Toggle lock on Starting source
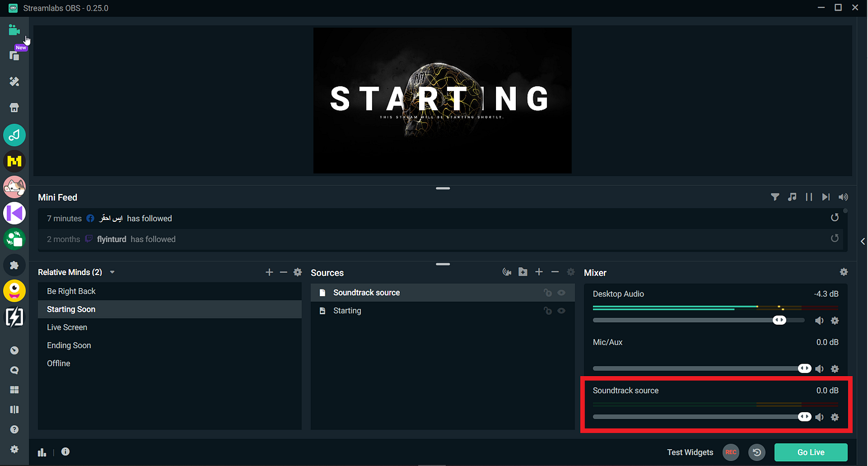Image resolution: width=868 pixels, height=466 pixels. [547, 310]
